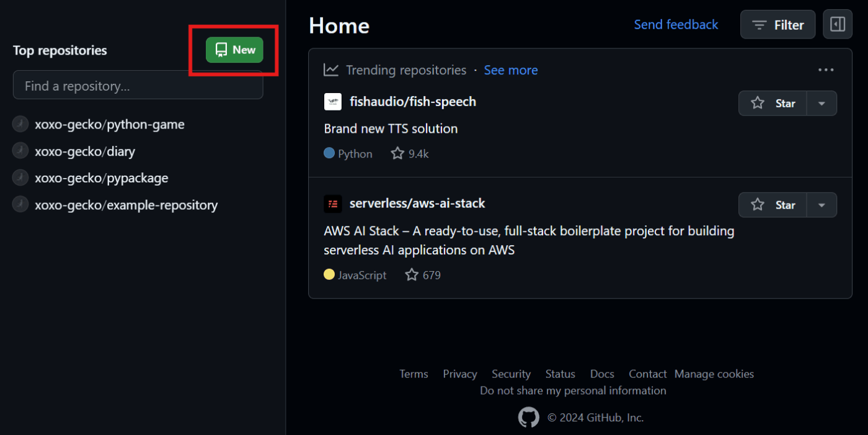868x435 pixels.
Task: Click the 9.4k stars count of fish-speech
Action: [x=410, y=154]
